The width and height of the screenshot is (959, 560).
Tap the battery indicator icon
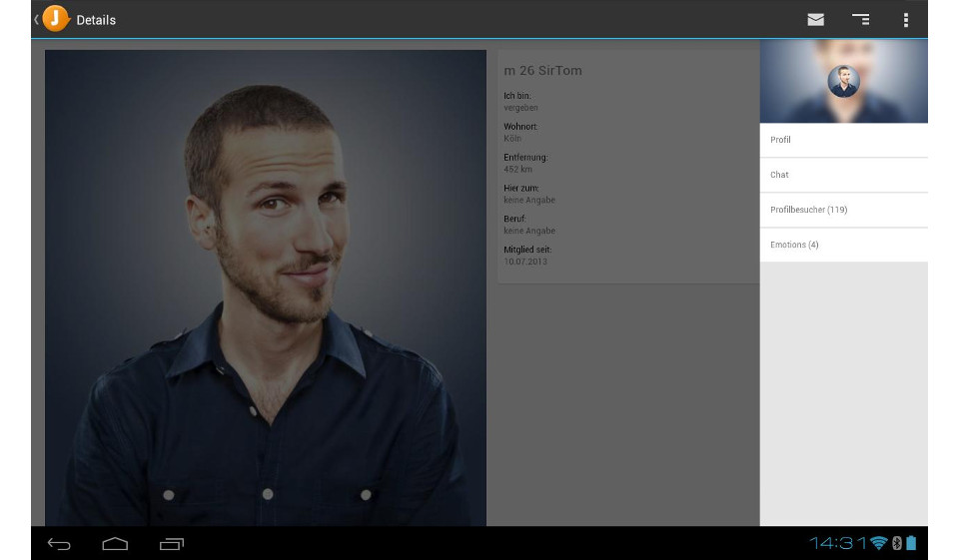point(911,543)
